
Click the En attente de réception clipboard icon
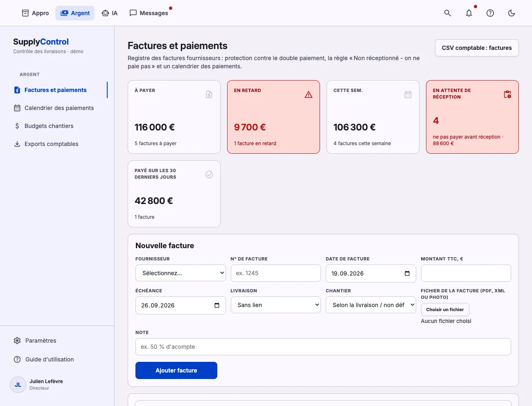pos(507,94)
